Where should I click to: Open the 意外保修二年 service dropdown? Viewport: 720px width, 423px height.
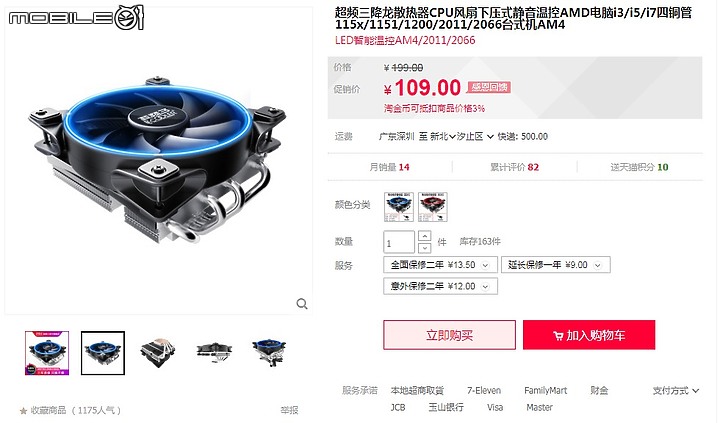pyautogui.click(x=485, y=287)
